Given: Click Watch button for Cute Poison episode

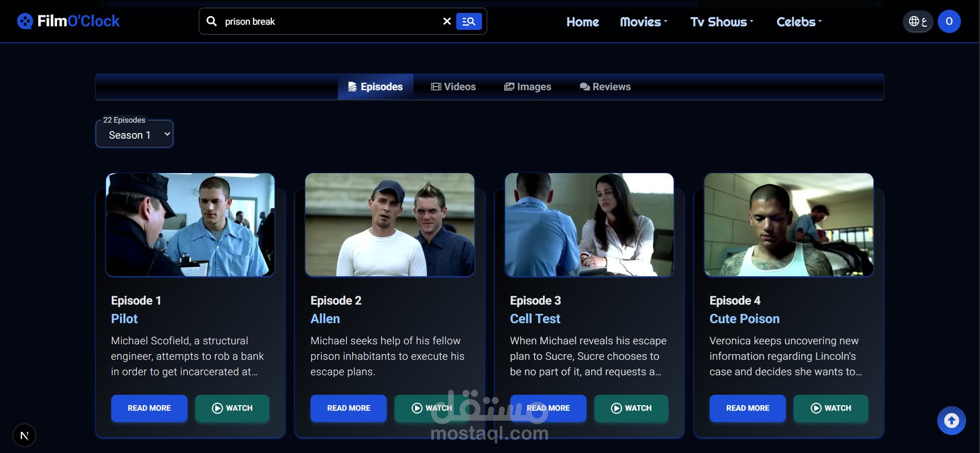Looking at the screenshot, I should point(831,408).
